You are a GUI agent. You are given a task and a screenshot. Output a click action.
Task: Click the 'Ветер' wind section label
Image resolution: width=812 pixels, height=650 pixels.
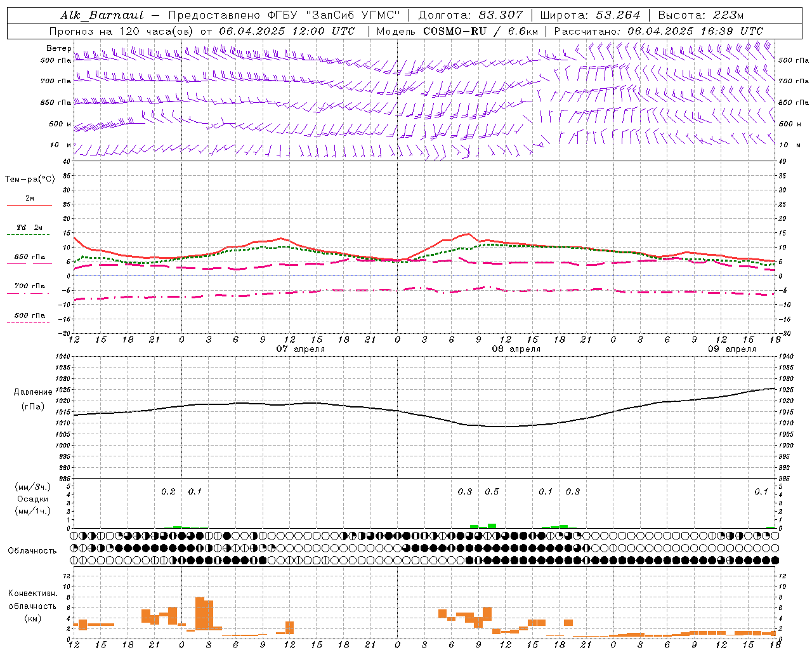tap(58, 48)
